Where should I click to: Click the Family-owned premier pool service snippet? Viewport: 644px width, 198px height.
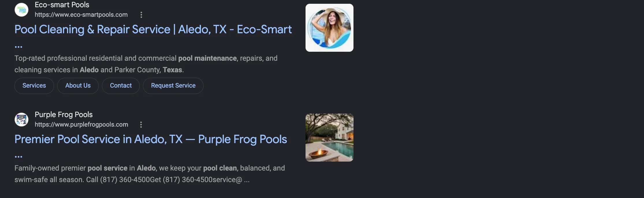point(150,174)
